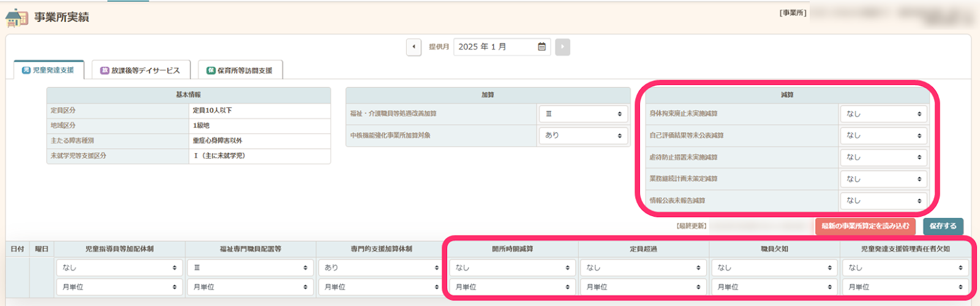The width and height of the screenshot is (980, 306).
Task: Click the previous month arrow button
Action: click(x=413, y=47)
